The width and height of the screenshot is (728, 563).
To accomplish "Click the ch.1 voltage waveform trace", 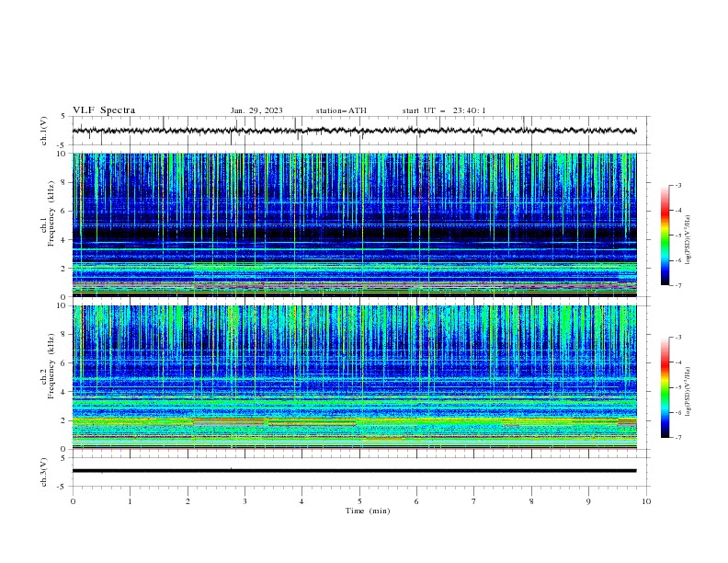I will 354,131.
